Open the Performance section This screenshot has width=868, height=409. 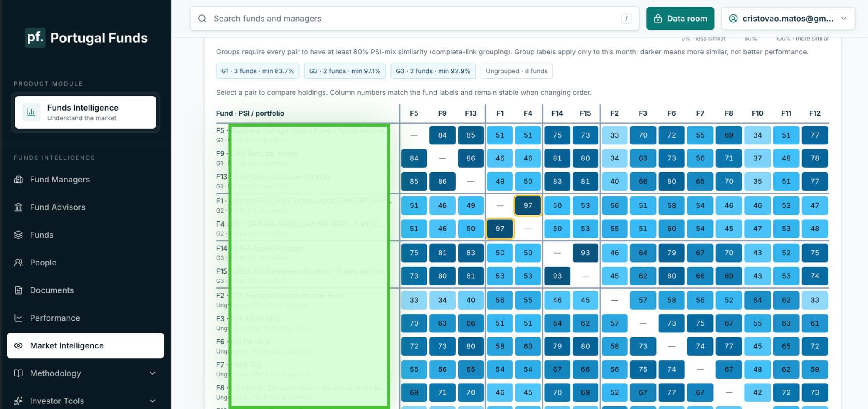click(x=85, y=318)
